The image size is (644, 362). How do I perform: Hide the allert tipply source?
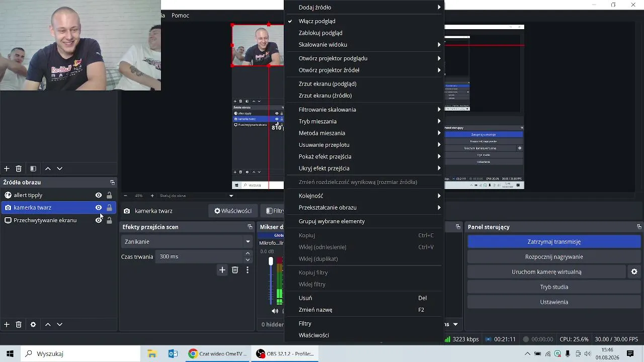click(99, 195)
